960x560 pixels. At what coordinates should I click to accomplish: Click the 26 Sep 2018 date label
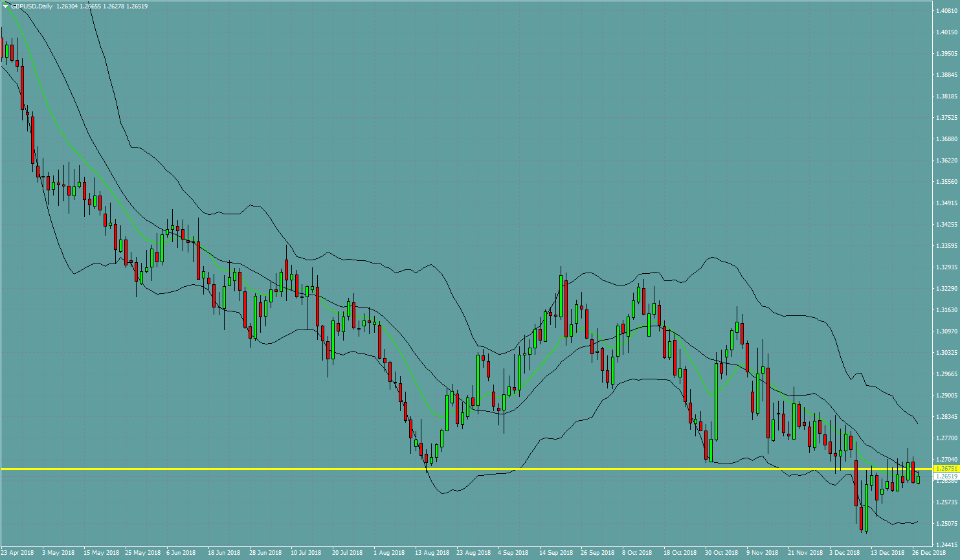click(597, 553)
